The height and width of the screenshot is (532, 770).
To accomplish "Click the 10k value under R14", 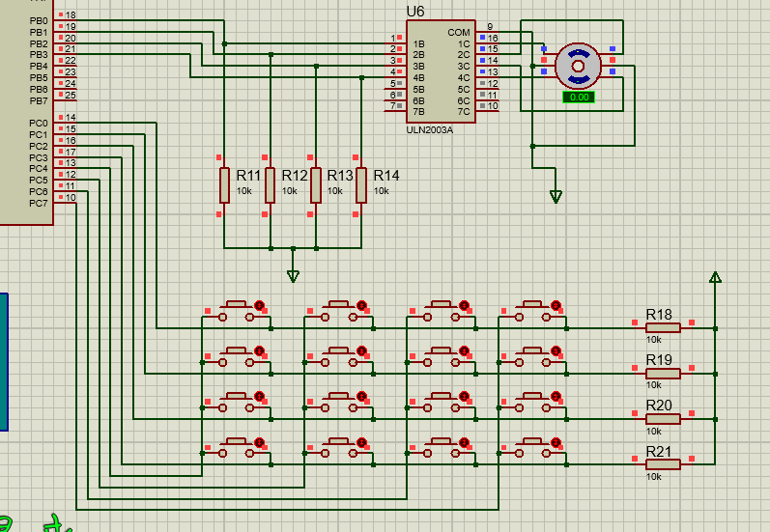I will tap(381, 191).
